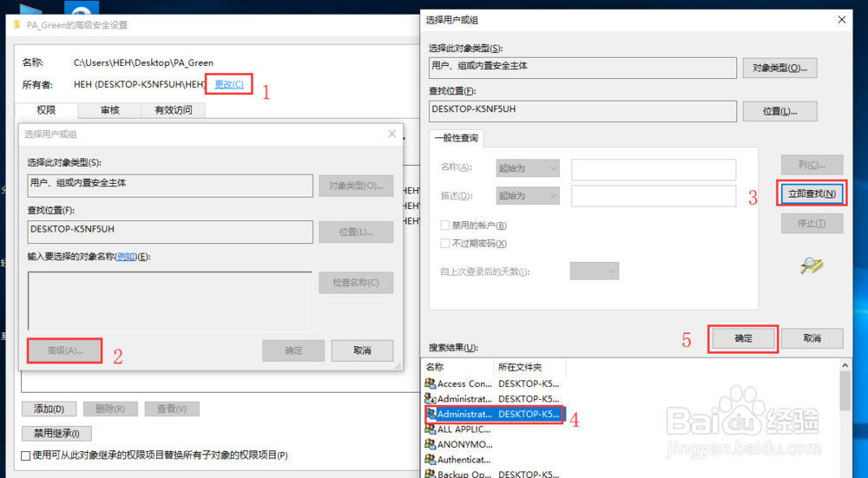The height and width of the screenshot is (478, 868).
Task: Click greyed 确定 in the inactive dialog
Action: point(293,350)
